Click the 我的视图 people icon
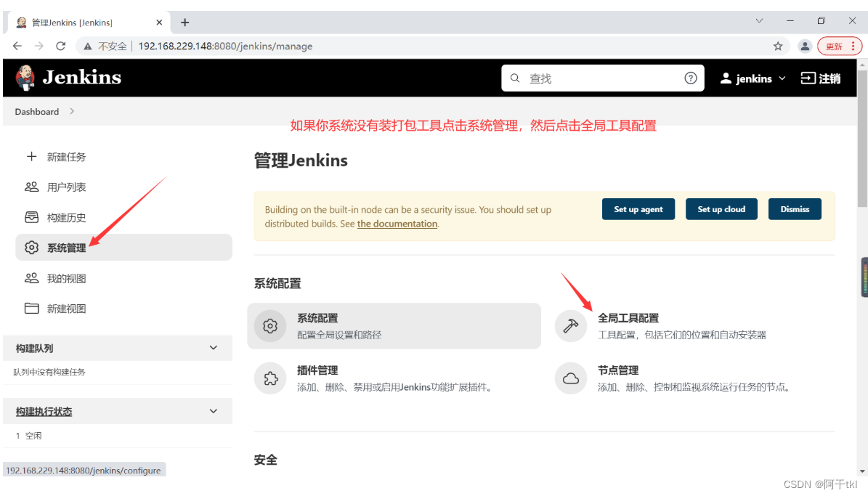Viewport: 868px width, 496px height. pos(31,278)
